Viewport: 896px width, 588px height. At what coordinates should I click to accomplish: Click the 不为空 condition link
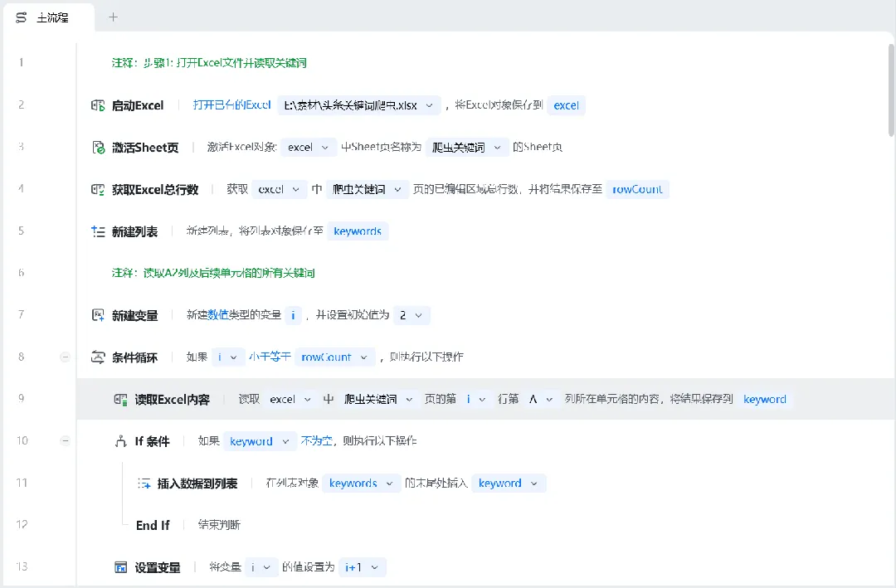click(x=317, y=440)
